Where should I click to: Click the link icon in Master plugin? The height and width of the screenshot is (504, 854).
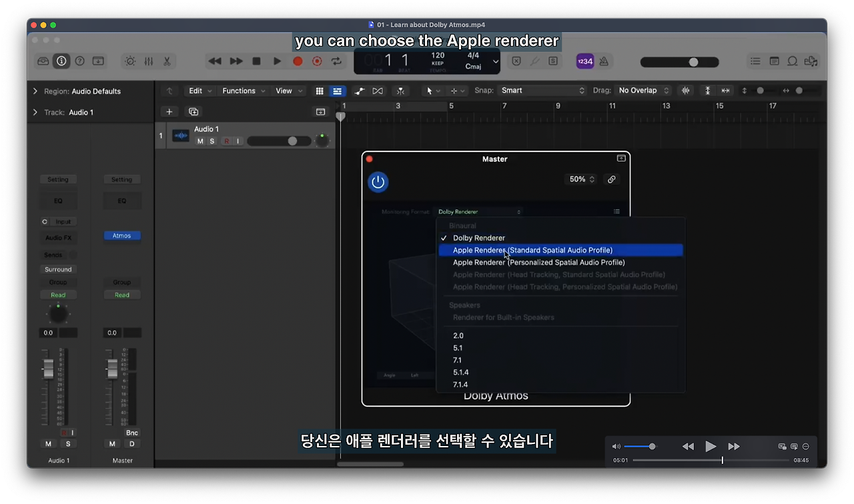click(x=611, y=179)
